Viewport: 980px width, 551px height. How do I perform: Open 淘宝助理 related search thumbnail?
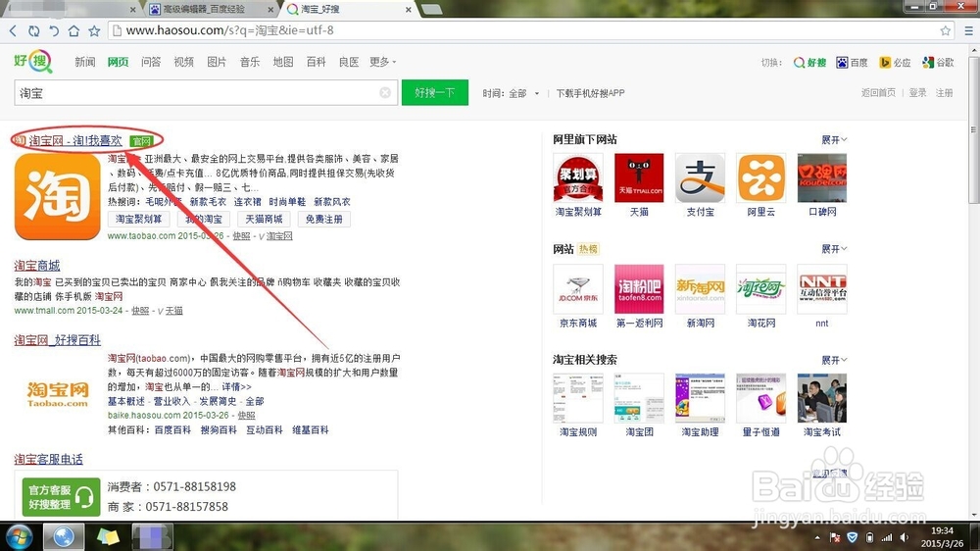click(700, 398)
